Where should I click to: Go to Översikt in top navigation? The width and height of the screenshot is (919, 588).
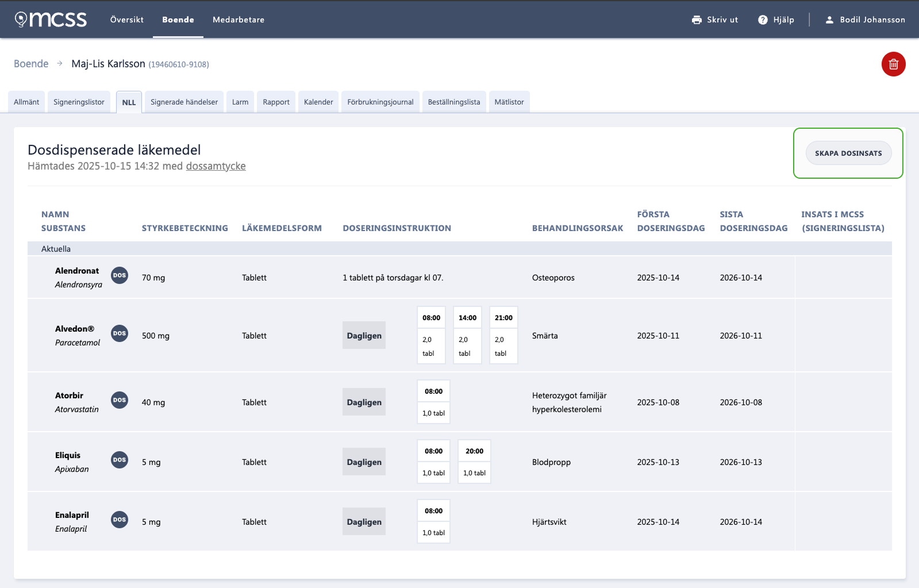pyautogui.click(x=127, y=20)
